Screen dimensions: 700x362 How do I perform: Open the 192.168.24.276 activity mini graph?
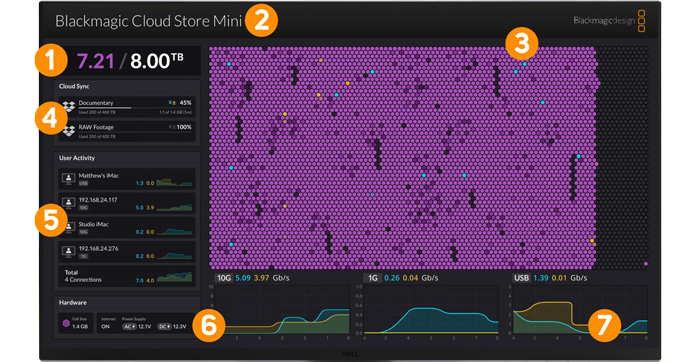coord(175,255)
